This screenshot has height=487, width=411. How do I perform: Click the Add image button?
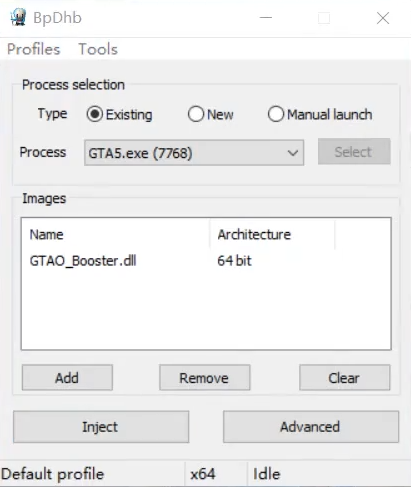pyautogui.click(x=67, y=378)
